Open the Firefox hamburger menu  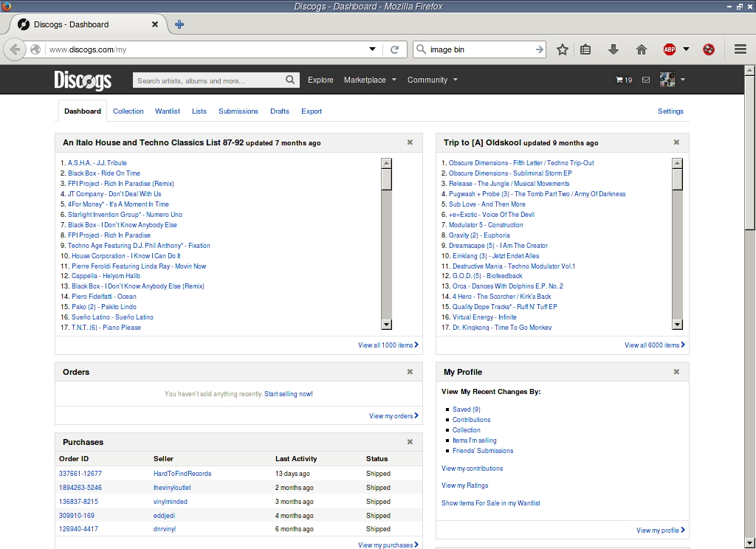point(740,49)
